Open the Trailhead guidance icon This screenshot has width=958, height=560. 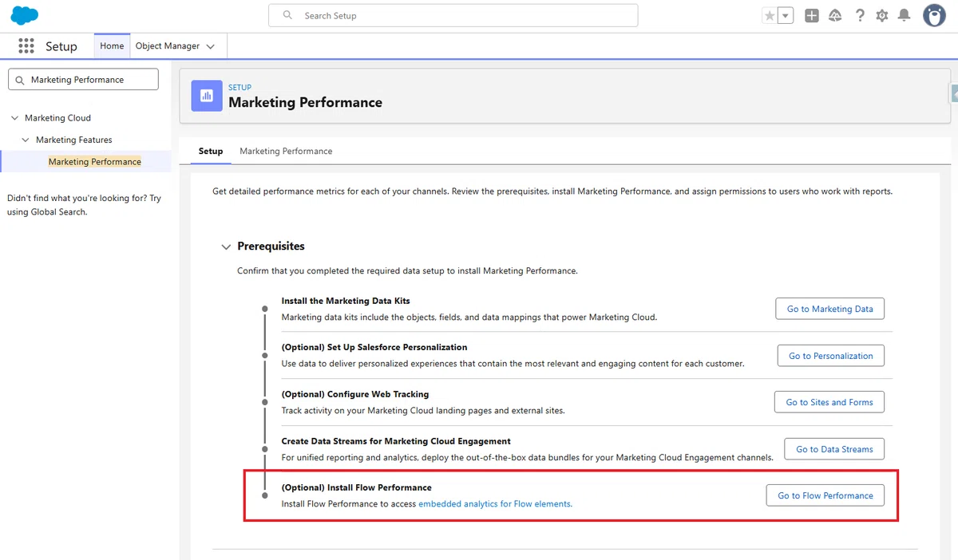[835, 16]
